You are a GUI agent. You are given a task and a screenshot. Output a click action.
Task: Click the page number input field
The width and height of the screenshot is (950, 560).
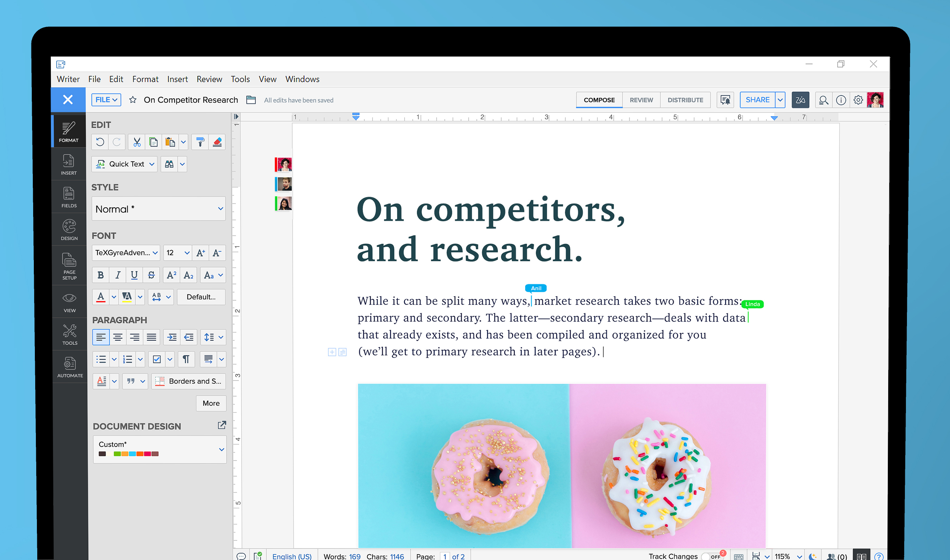pos(445,556)
